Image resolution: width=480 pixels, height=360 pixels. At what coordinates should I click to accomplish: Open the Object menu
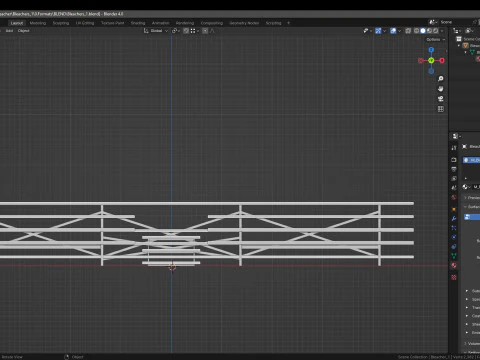coord(23,31)
